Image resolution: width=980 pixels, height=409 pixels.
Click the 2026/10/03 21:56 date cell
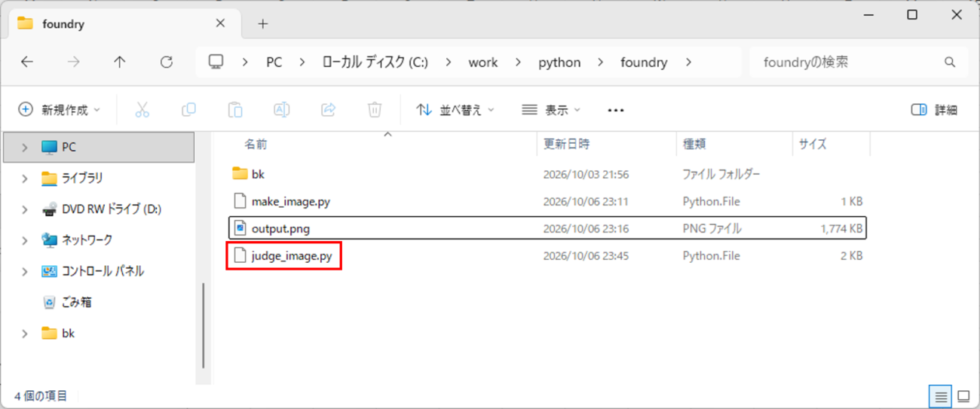(586, 174)
